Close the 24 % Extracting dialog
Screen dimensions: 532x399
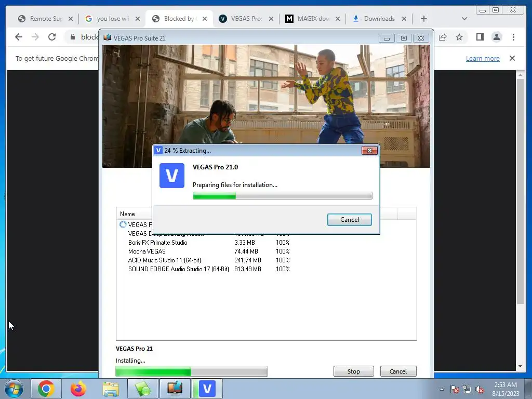pyautogui.click(x=369, y=150)
